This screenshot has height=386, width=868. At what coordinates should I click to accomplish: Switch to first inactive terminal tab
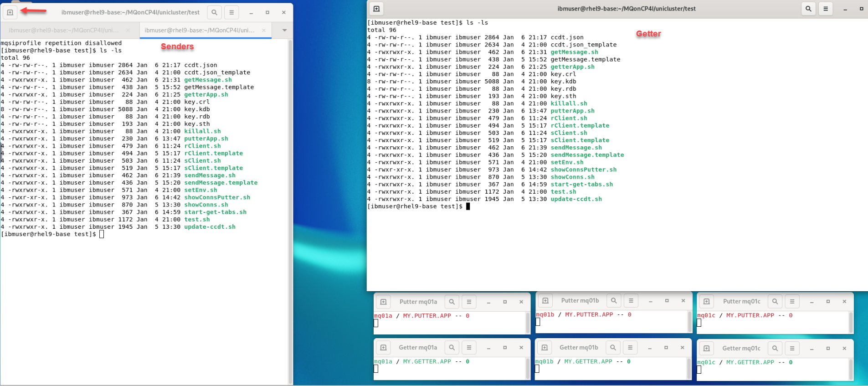(x=64, y=30)
